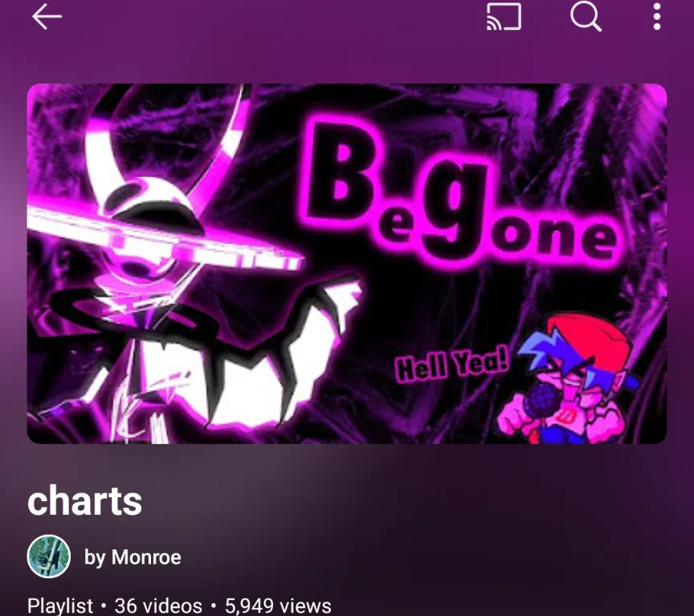Tap the 'Playlist' label text
This screenshot has height=616, width=694.
pos(60,606)
